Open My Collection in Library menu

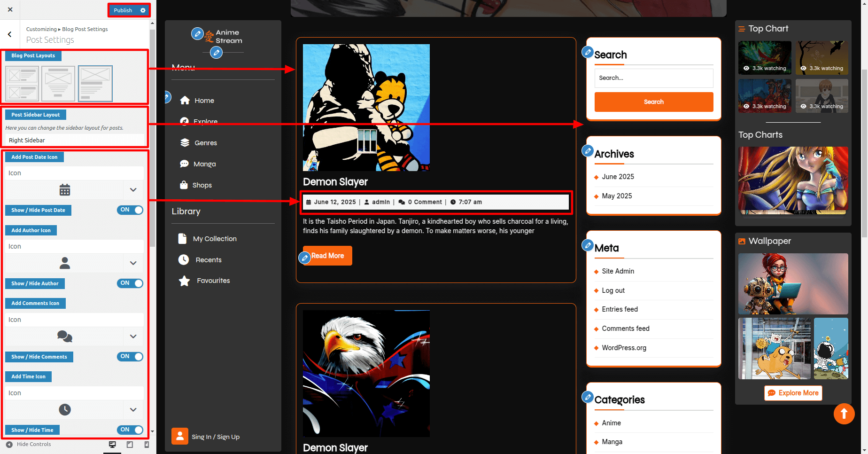pyautogui.click(x=214, y=239)
